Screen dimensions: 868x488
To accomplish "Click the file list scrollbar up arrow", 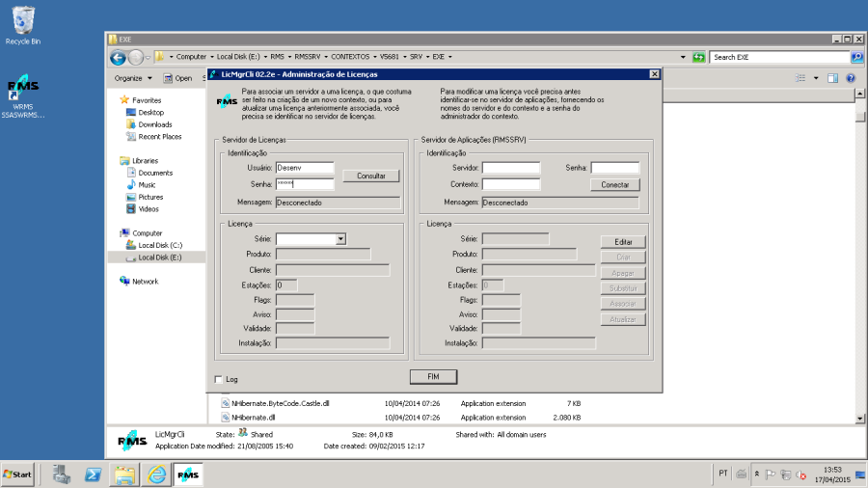I will click(859, 94).
